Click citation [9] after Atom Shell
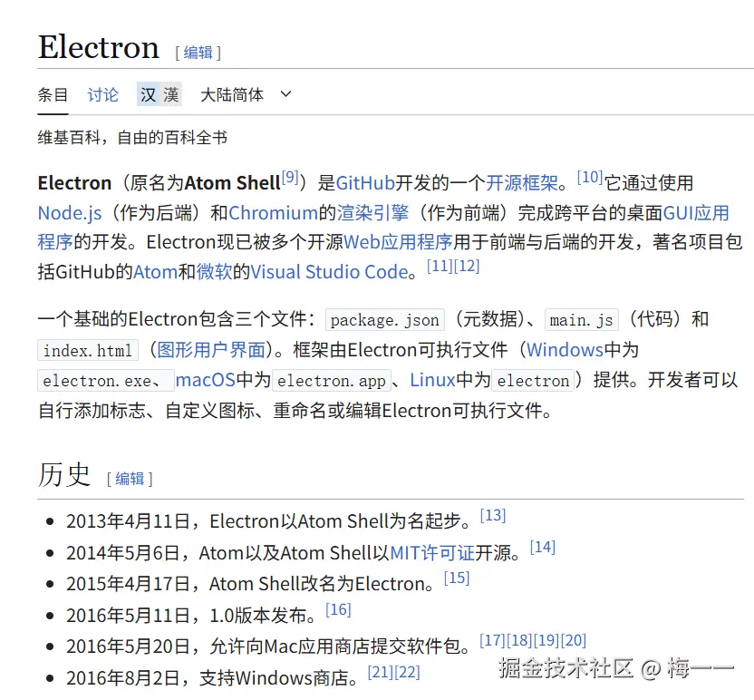The height and width of the screenshot is (700, 754). coord(292,176)
